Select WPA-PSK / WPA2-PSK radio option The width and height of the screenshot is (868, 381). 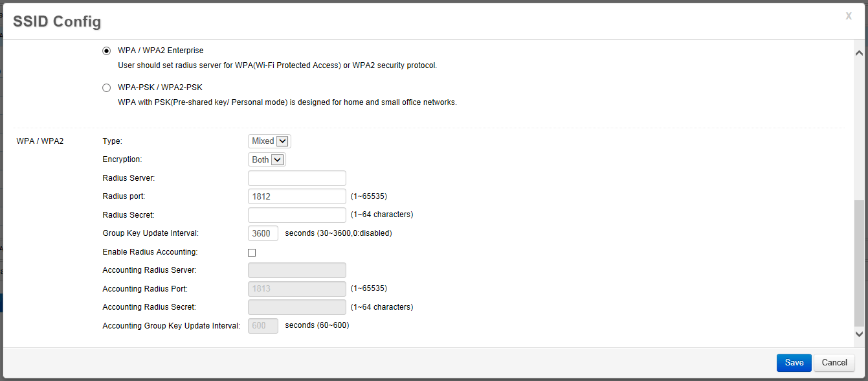(107, 87)
